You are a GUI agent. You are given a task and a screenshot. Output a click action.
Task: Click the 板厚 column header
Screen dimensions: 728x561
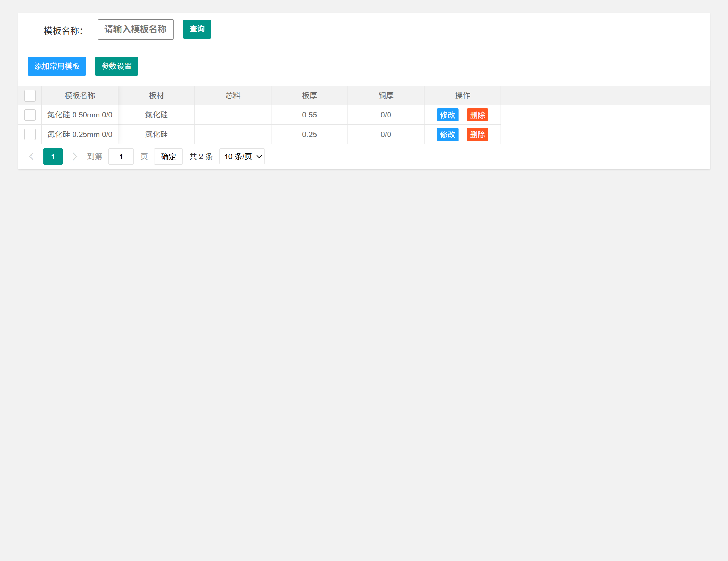[x=309, y=96]
